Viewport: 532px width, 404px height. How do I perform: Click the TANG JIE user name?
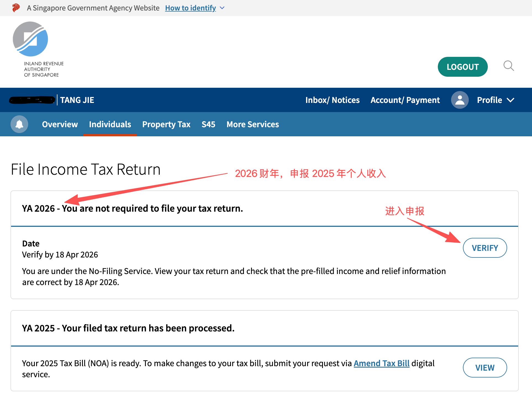click(x=77, y=100)
